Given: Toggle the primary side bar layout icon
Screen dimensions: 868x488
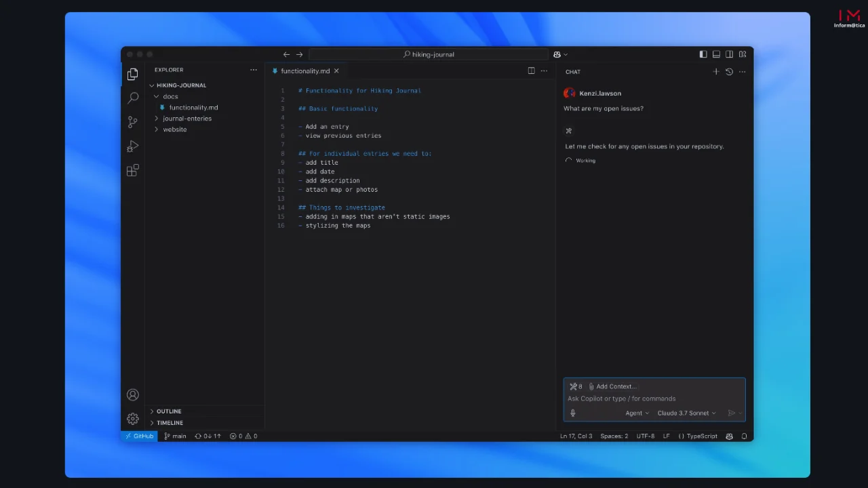Looking at the screenshot, I should (x=703, y=54).
